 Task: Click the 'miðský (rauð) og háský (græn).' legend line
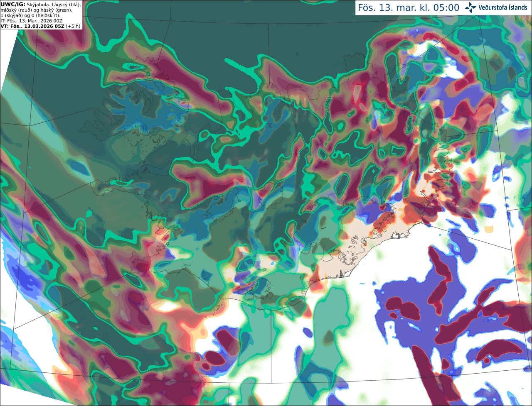[x=36, y=10]
